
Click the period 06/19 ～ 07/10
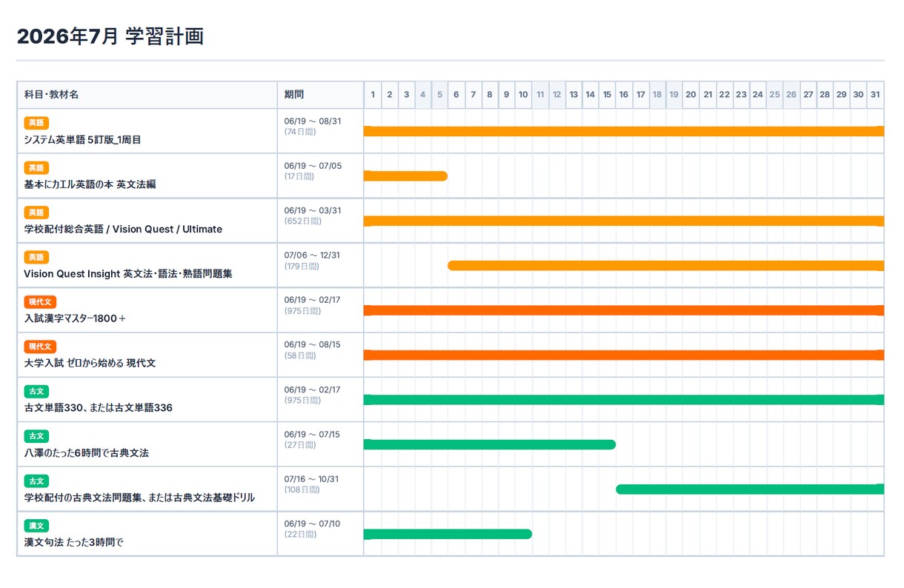point(312,524)
